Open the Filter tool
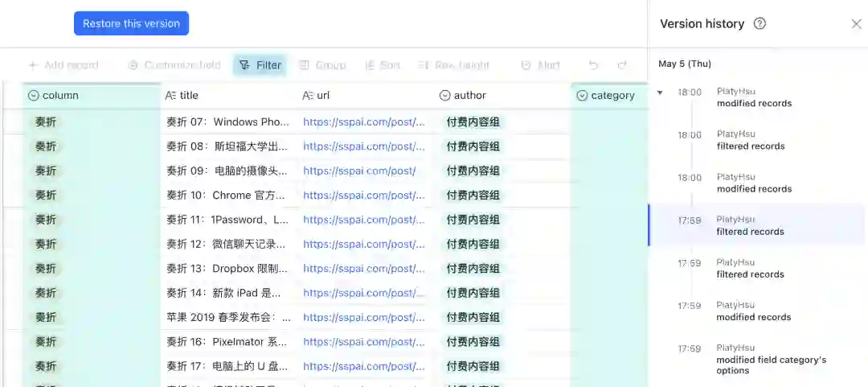The height and width of the screenshot is (387, 868). 260,65
